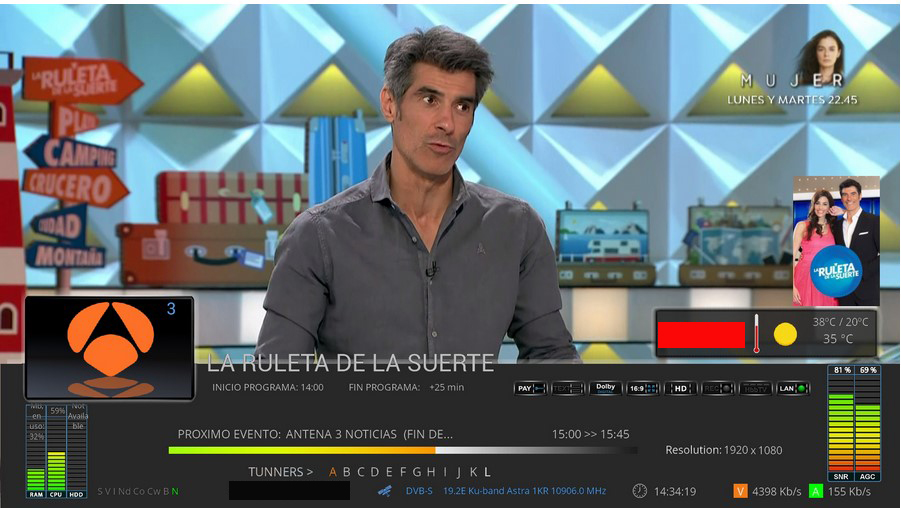Select tuner C
The width and height of the screenshot is (901, 508).
click(x=361, y=472)
